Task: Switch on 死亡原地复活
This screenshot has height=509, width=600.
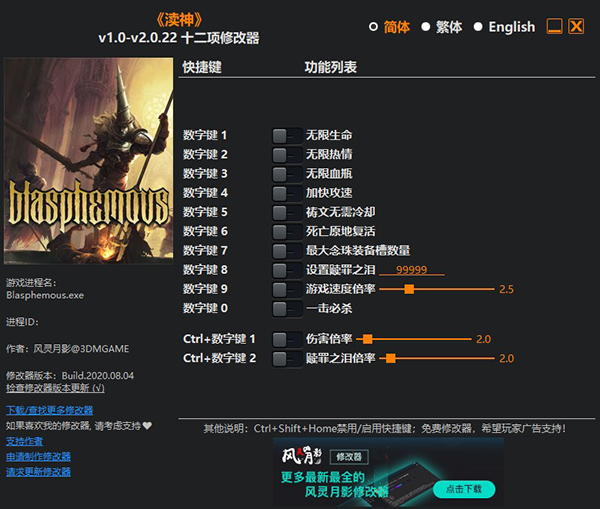Action: click(287, 231)
